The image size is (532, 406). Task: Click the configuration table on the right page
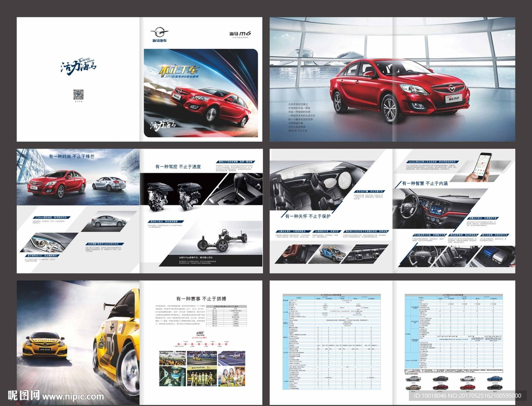click(x=454, y=331)
